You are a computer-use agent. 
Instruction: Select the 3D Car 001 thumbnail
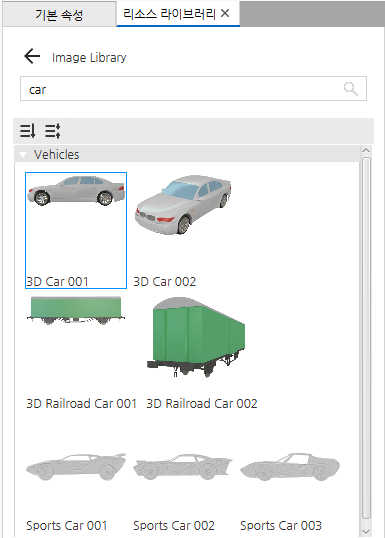click(x=76, y=230)
